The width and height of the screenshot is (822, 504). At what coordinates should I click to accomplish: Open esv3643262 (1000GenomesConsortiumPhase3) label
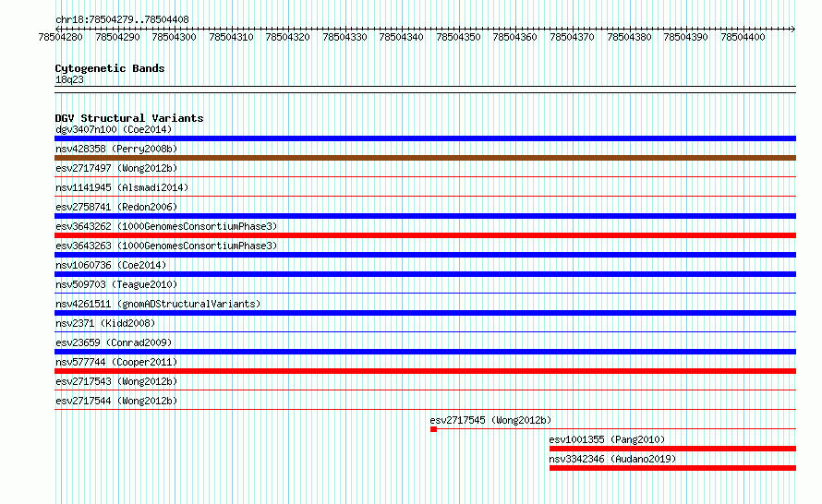(166, 226)
